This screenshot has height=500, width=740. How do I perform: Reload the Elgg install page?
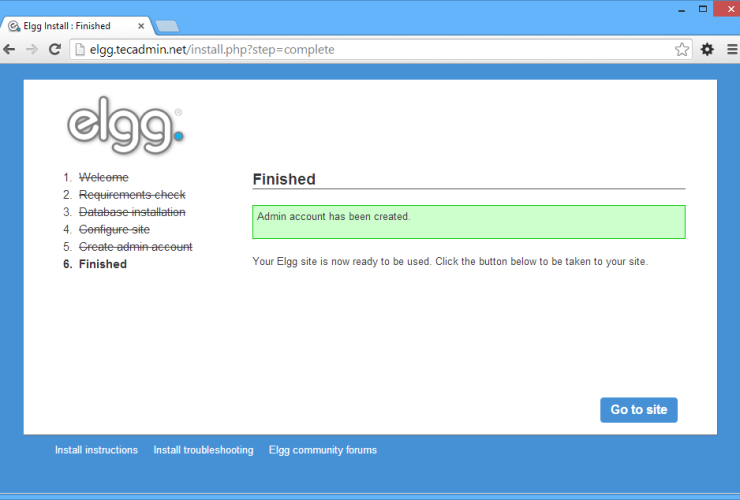pyautogui.click(x=54, y=49)
